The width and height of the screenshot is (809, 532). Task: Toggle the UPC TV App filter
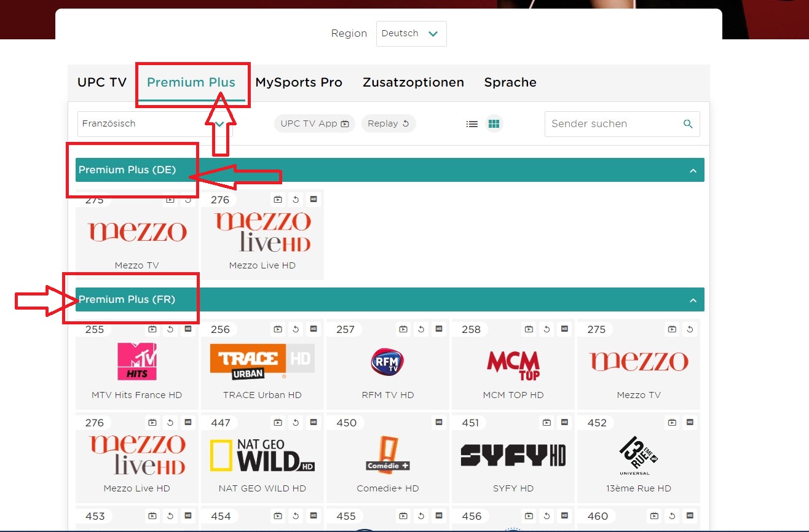[314, 123]
